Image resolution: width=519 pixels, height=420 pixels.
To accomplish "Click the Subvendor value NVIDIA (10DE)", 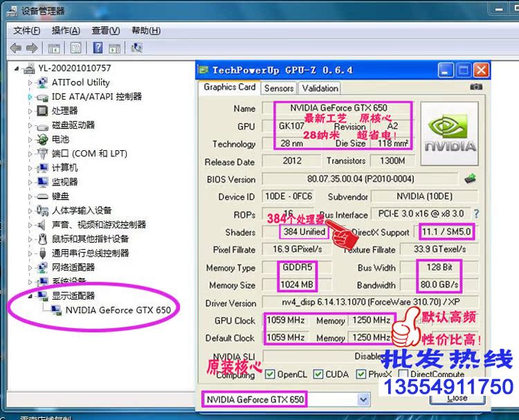I will pyautogui.click(x=424, y=197).
